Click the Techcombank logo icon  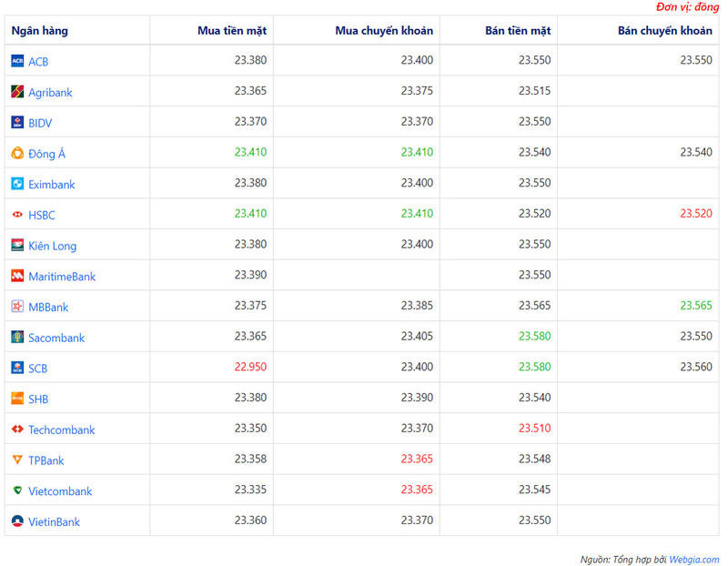17,430
